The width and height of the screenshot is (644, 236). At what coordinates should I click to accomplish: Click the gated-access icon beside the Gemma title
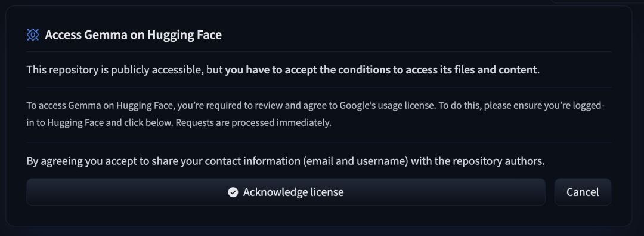coord(33,35)
